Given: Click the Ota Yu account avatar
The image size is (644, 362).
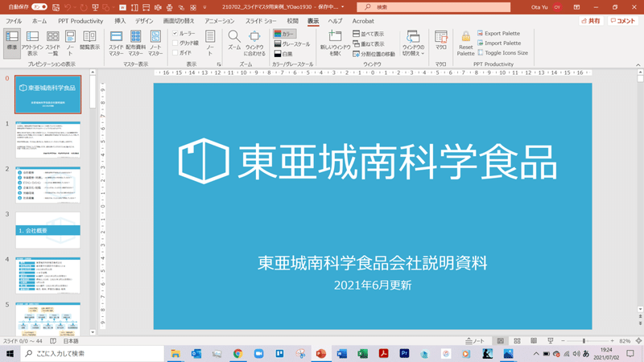Looking at the screenshot, I should 557,7.
